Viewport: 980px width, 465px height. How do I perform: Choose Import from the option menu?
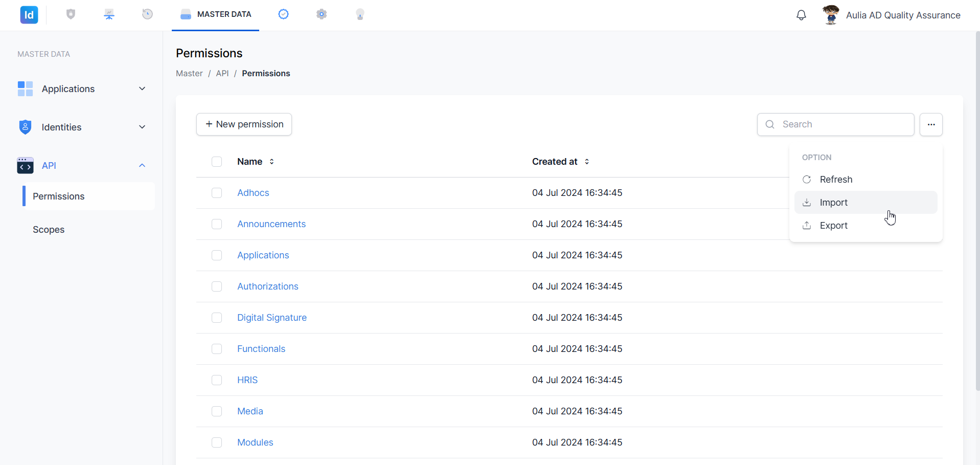coord(865,203)
